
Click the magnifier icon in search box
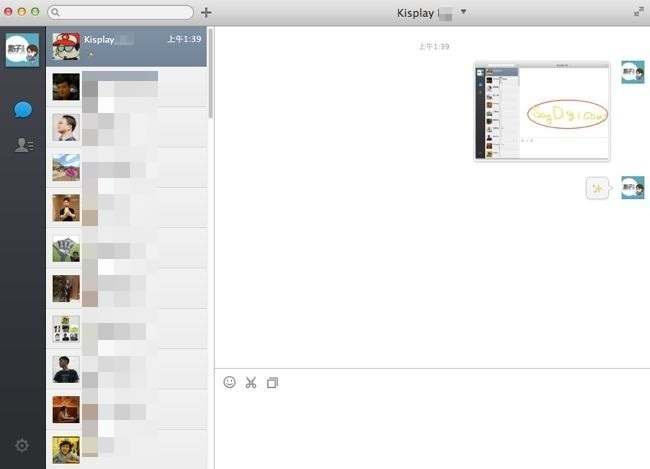[56, 12]
